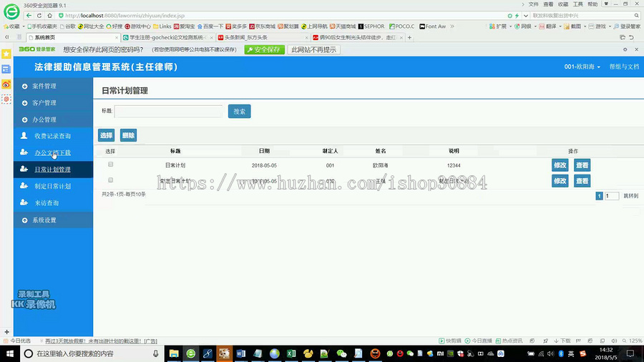Open the 游戏 dropdown
The height and width of the screenshot is (362, 644).
(600, 26)
